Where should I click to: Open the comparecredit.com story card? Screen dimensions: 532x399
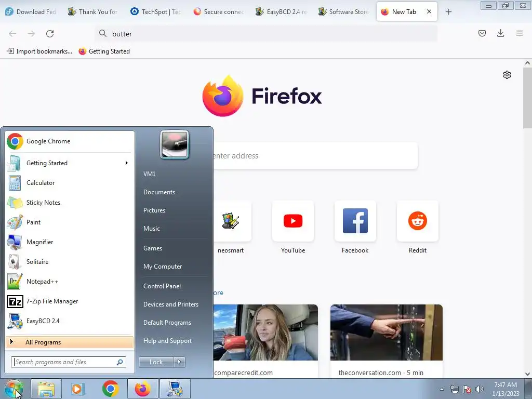tap(265, 341)
